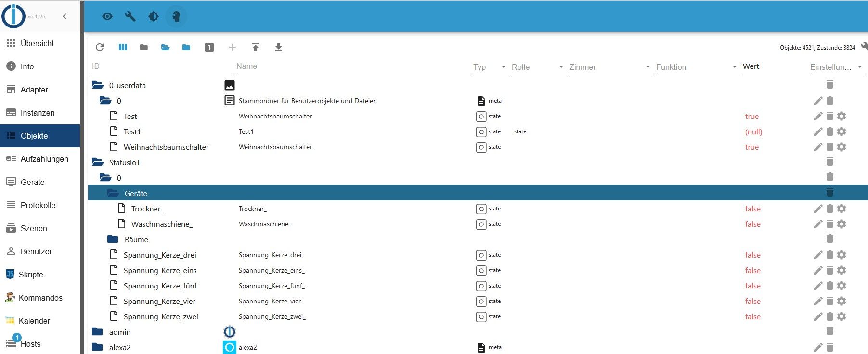
Task: Open Aufzählungen in the sidebar
Action: tap(39, 159)
